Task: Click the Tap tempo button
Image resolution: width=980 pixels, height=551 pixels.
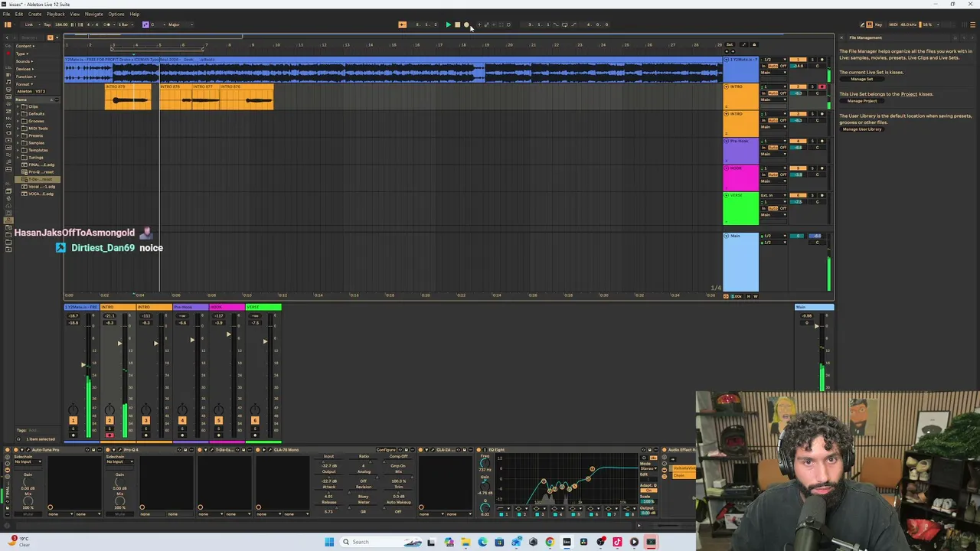Action: coord(47,24)
